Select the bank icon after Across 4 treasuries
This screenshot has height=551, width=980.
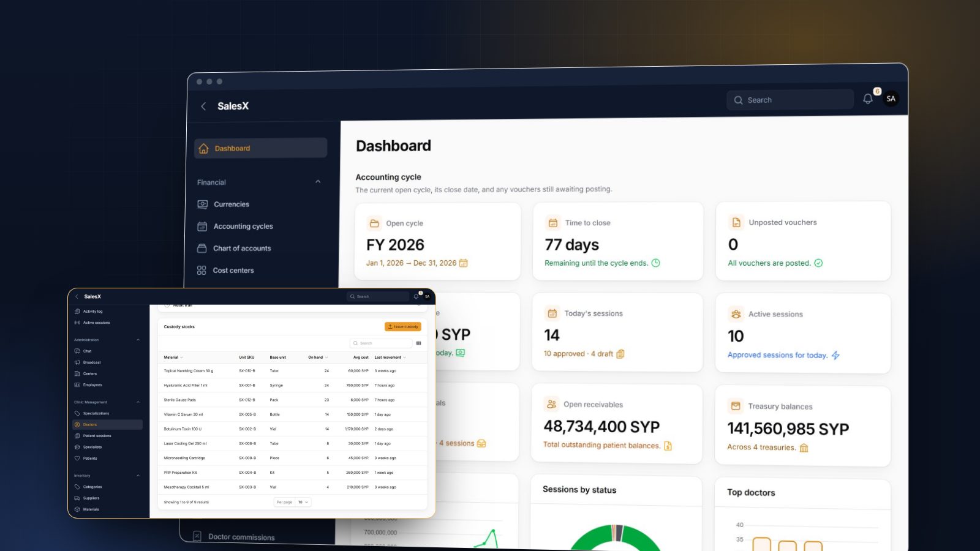(x=804, y=448)
